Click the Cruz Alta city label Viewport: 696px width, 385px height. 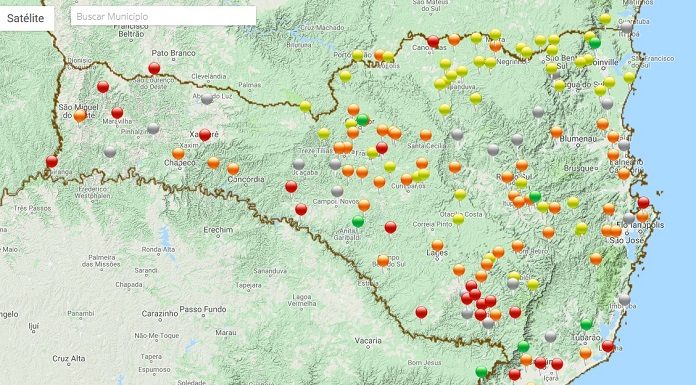pos(69,358)
